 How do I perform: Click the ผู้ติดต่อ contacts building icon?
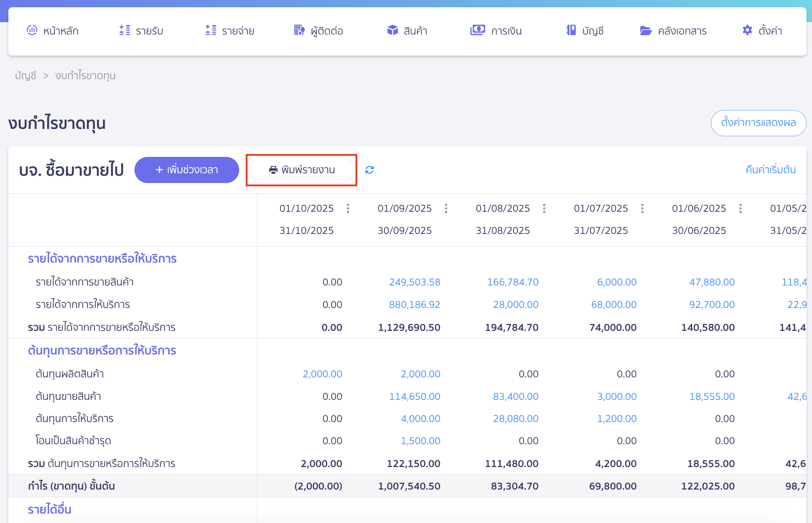click(299, 30)
